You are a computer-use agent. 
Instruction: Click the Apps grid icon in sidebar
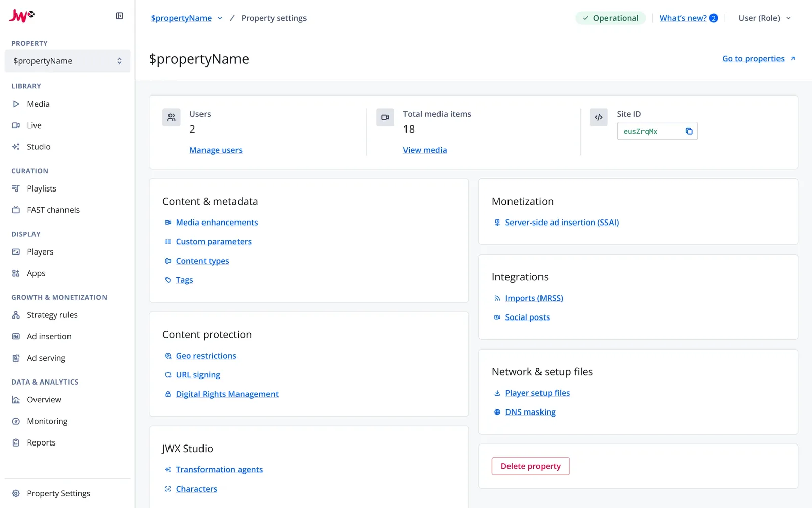click(x=16, y=273)
